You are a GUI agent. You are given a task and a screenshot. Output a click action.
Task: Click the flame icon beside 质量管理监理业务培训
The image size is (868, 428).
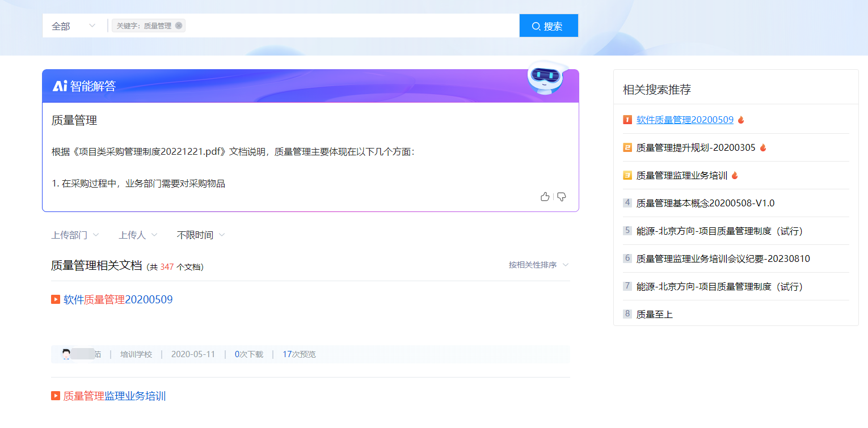coord(735,175)
